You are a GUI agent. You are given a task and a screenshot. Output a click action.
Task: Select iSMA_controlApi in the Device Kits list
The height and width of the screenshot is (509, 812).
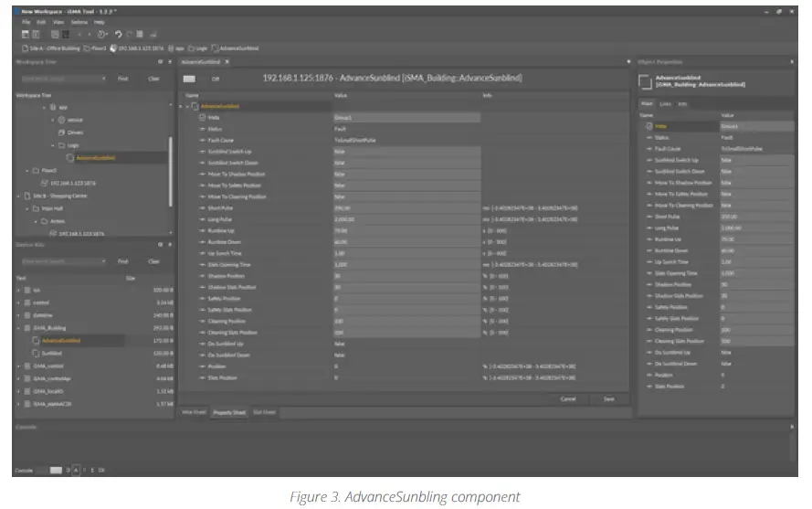point(51,379)
